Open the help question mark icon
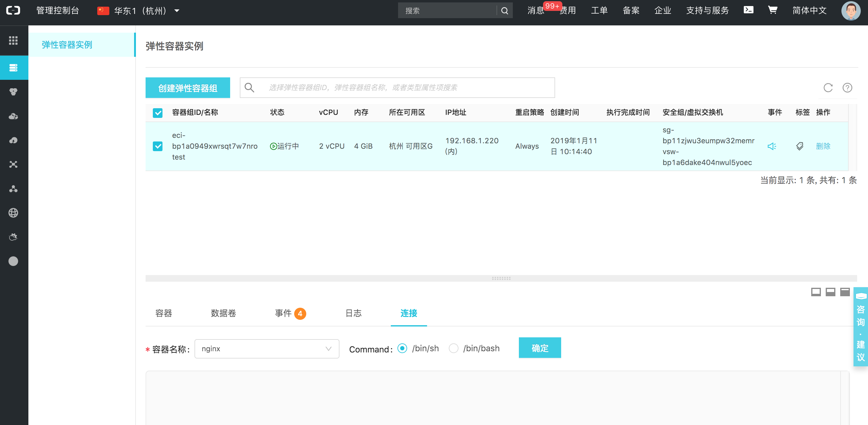Image resolution: width=868 pixels, height=425 pixels. pos(847,88)
